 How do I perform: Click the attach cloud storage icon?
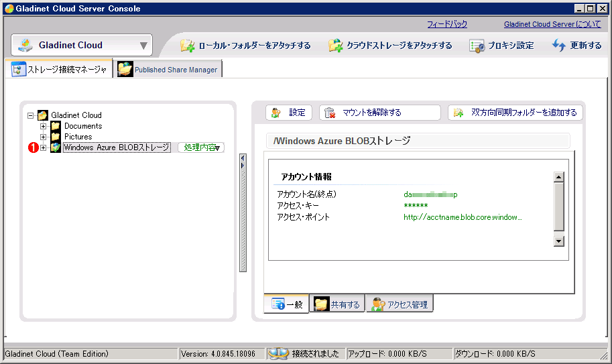click(x=335, y=46)
